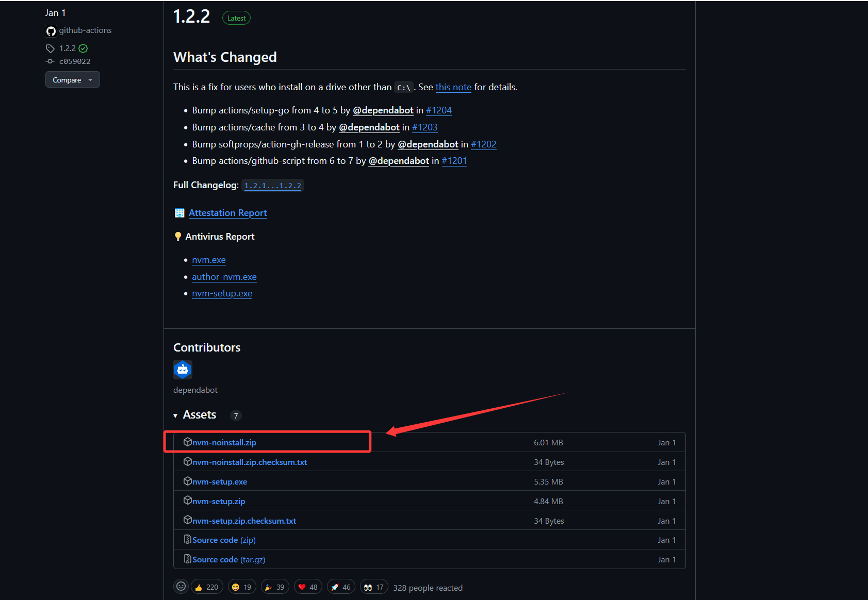Click the file icon for Source code (zip)

pyautogui.click(x=188, y=540)
